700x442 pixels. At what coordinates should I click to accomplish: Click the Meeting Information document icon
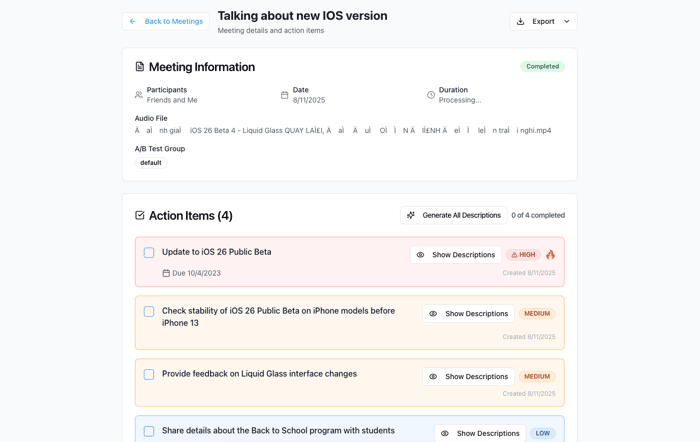point(140,67)
